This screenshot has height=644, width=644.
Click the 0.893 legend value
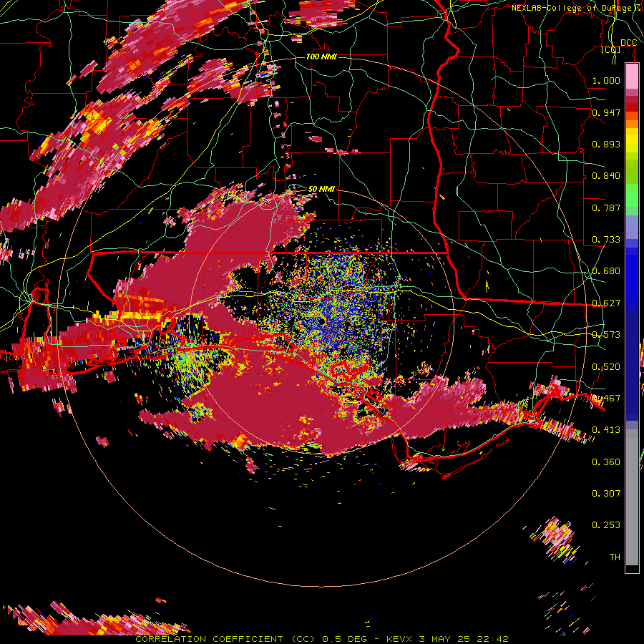[606, 144]
